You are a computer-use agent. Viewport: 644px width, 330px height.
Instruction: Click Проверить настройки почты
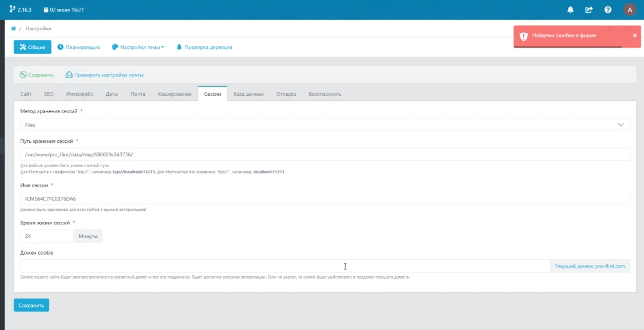pyautogui.click(x=104, y=75)
